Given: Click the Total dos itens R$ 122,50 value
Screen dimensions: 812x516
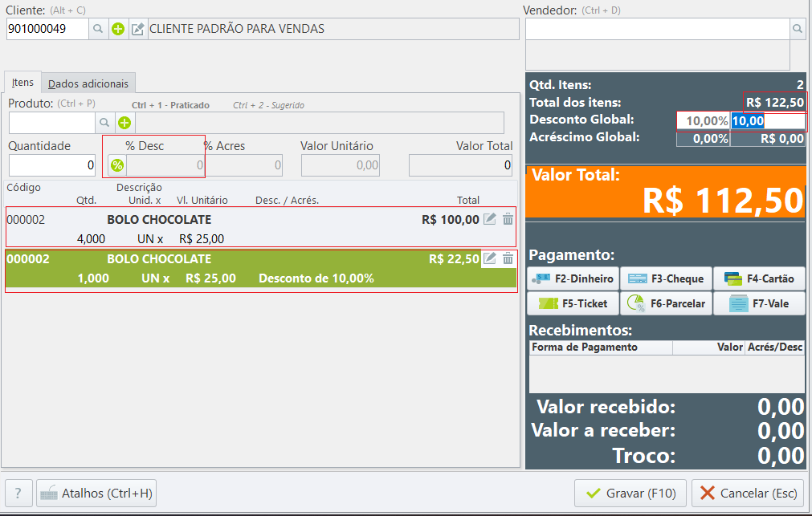Looking at the screenshot, I should (775, 103).
